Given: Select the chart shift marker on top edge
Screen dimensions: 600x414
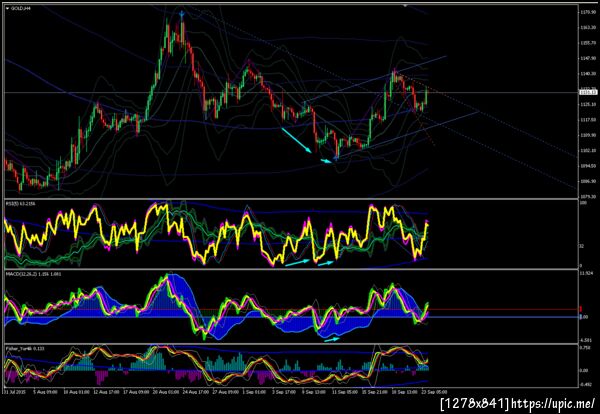Looking at the screenshot, I should [405, 5].
